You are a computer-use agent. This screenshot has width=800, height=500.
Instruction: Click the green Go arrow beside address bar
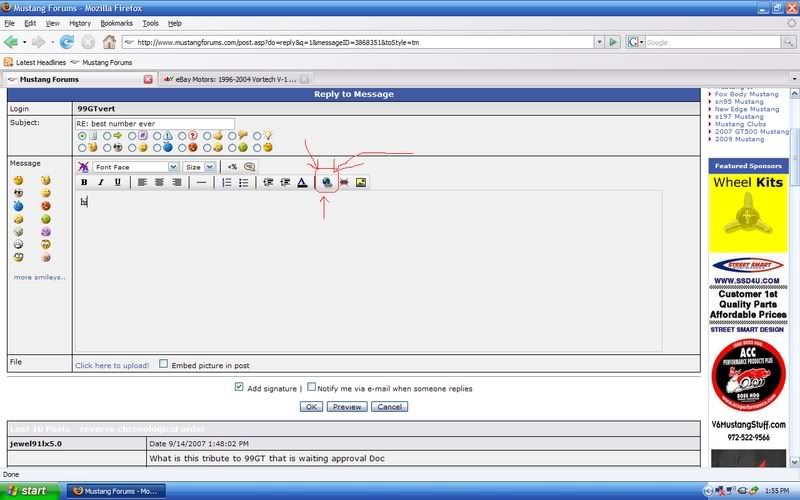coord(613,42)
